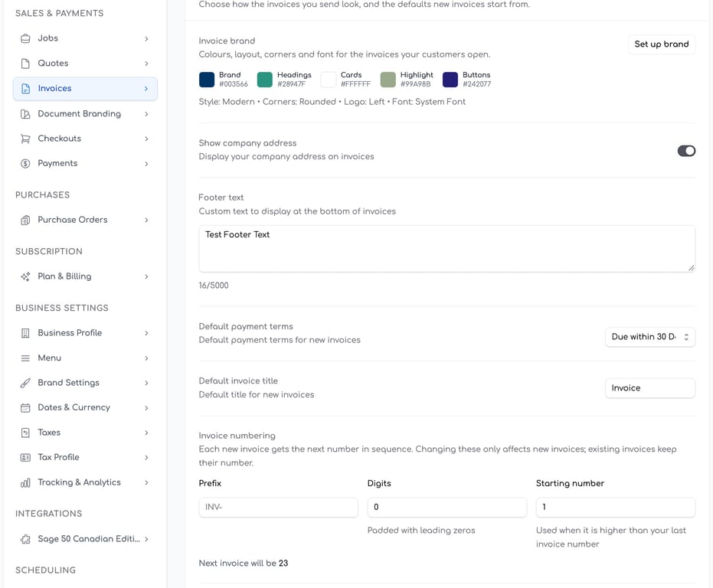The height and width of the screenshot is (588, 713).
Task: Click the Sage 50 puzzle piece icon
Action: tap(25, 539)
